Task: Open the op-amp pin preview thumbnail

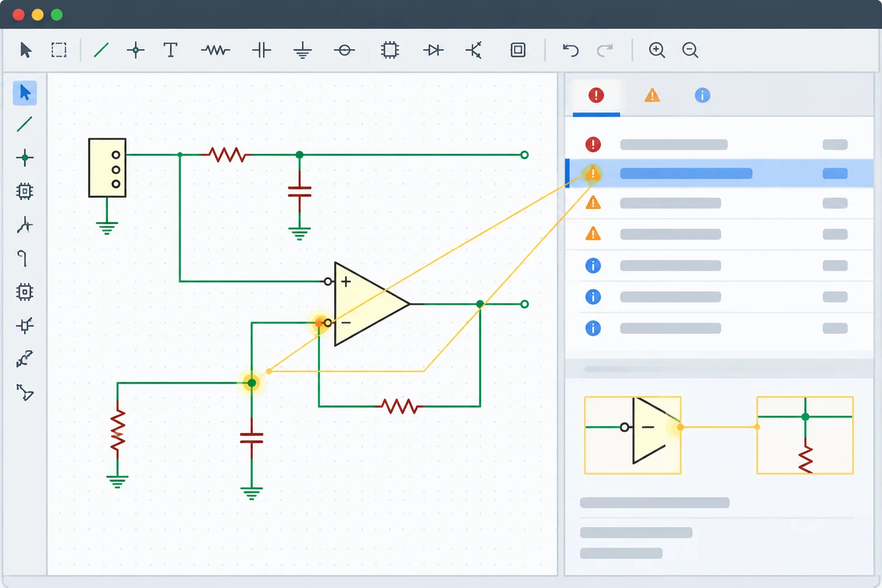Action: (633, 435)
